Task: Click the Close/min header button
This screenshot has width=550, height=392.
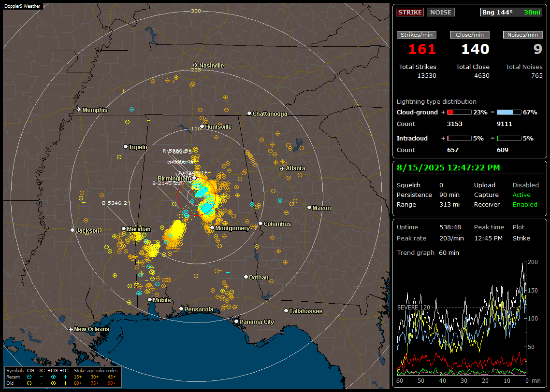Action: [470, 35]
